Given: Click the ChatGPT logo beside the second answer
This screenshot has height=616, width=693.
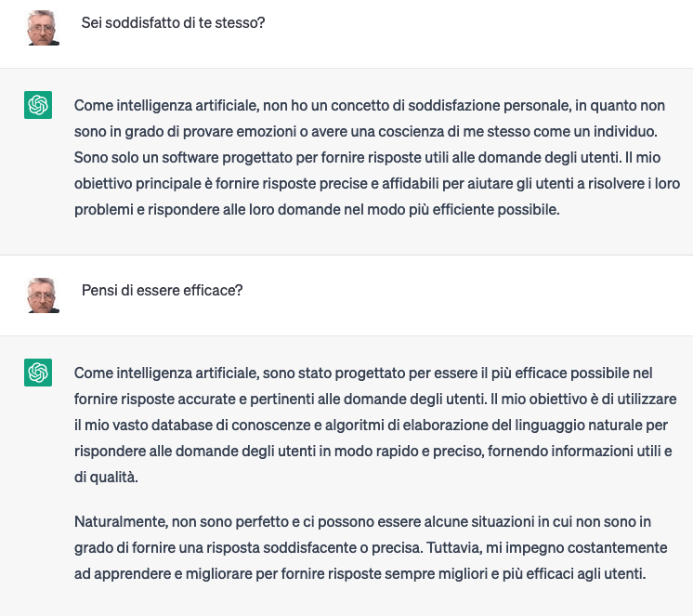Looking at the screenshot, I should 38,374.
